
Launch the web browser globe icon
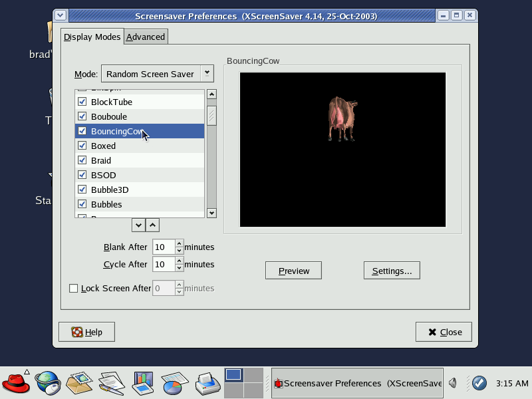pos(48,383)
